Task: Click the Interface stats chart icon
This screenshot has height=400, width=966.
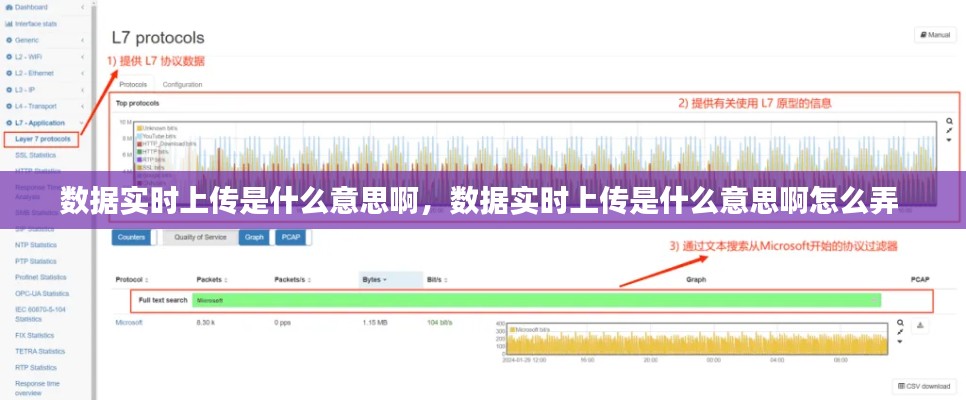Action: coord(9,24)
